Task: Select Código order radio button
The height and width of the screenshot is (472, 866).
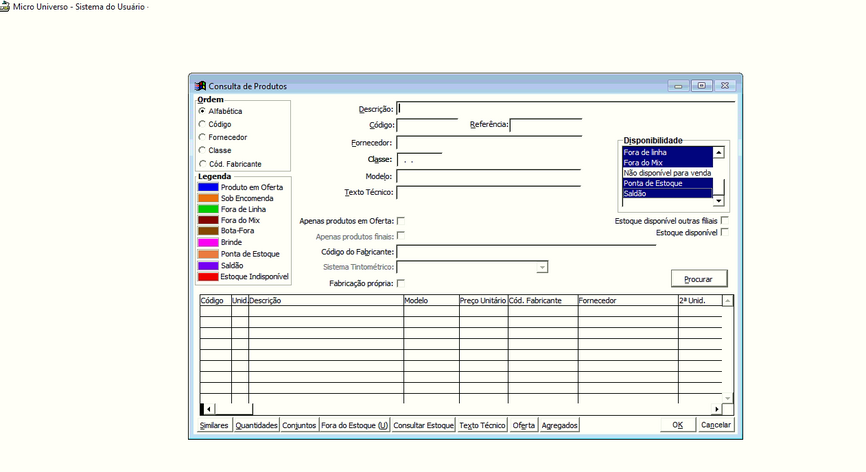Action: pos(202,124)
